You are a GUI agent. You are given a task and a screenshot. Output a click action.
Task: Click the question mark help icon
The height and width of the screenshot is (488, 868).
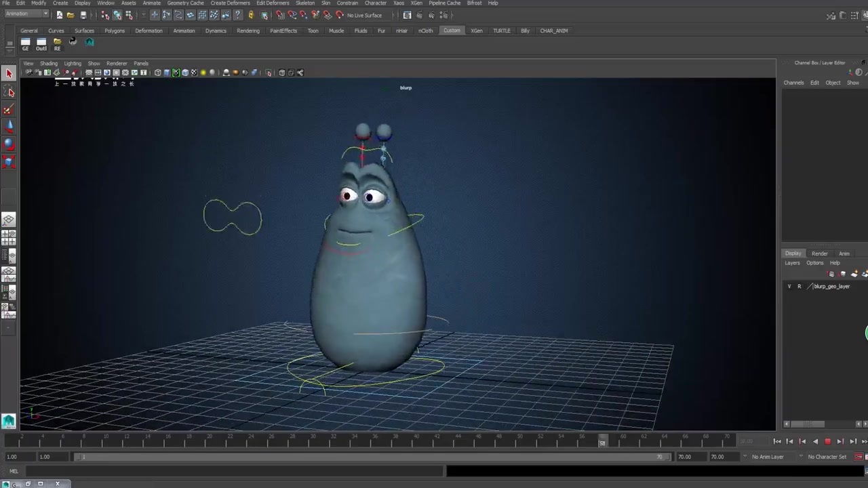point(237,15)
